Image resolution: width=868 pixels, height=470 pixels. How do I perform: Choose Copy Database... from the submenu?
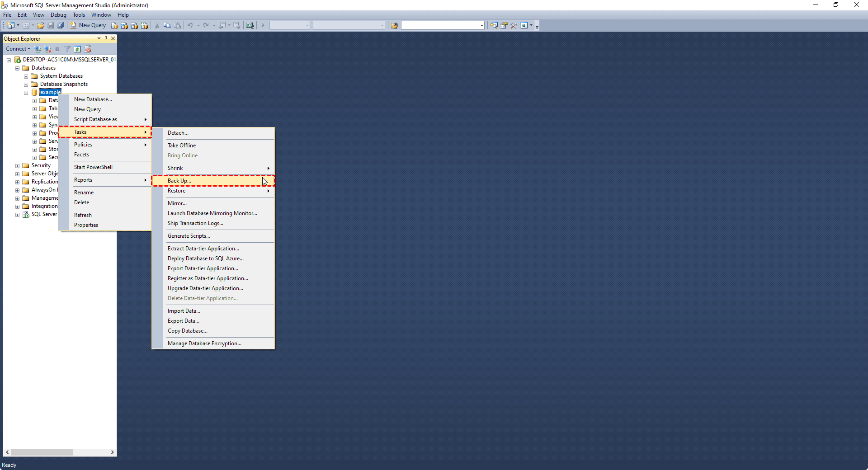tap(213, 331)
